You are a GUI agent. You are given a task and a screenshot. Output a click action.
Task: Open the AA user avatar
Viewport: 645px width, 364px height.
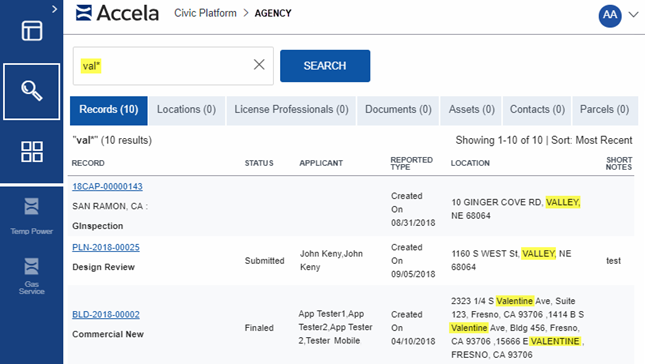610,16
